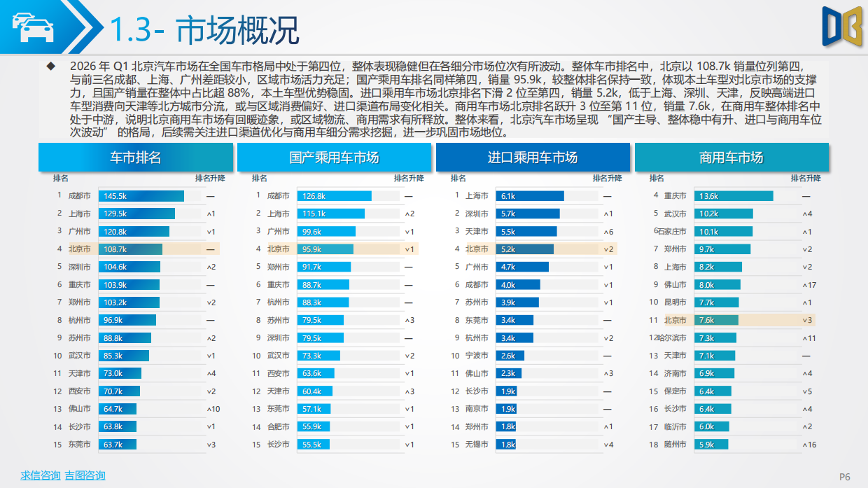This screenshot has height=488, width=868.
Task: Select the 国产乘用车市场 section header
Action: click(x=335, y=158)
